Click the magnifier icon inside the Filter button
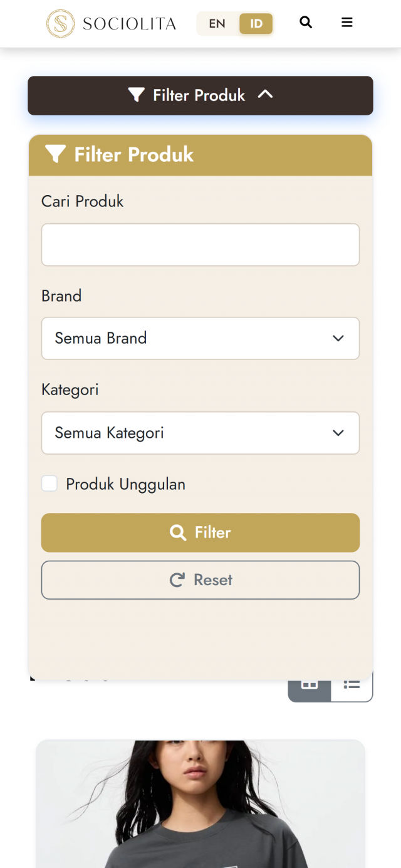This screenshot has height=868, width=401. (177, 532)
